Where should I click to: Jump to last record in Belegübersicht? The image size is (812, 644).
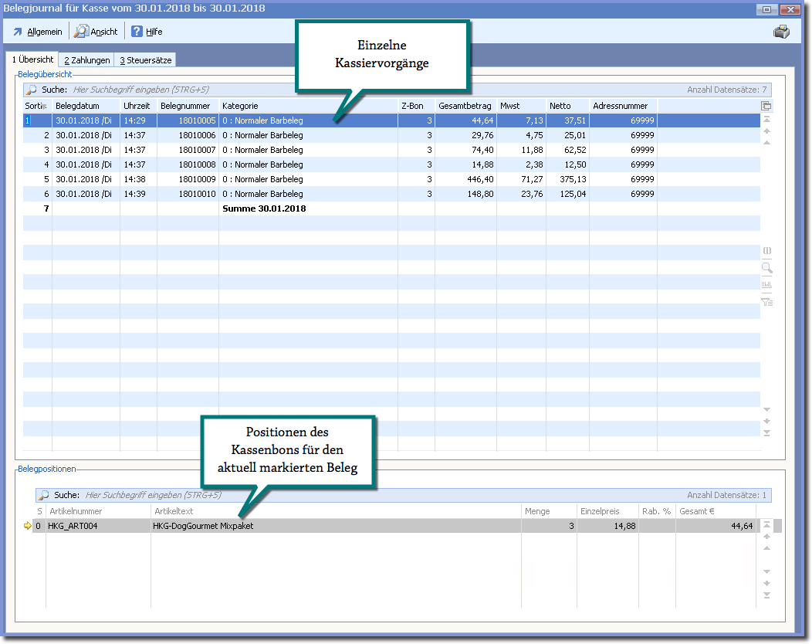766,432
